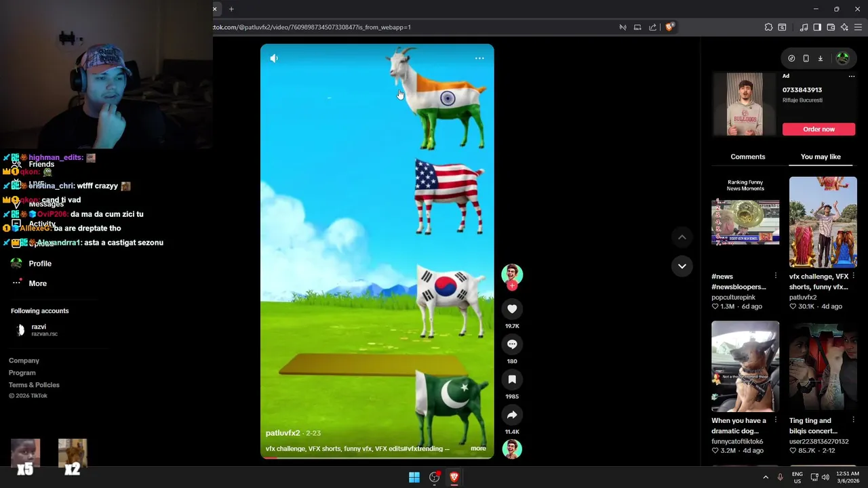Go to the next video with the down chevron
This screenshot has height=488, width=868.
tap(682, 266)
